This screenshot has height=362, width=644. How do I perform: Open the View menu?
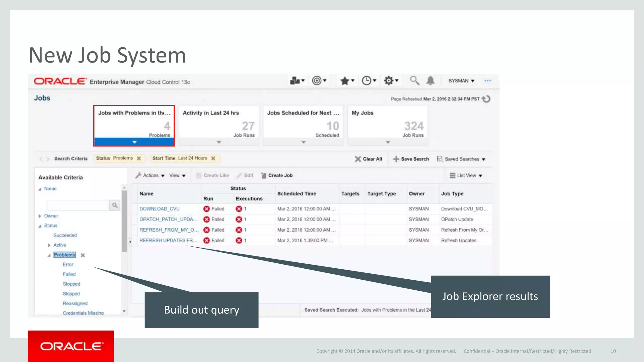tap(177, 175)
